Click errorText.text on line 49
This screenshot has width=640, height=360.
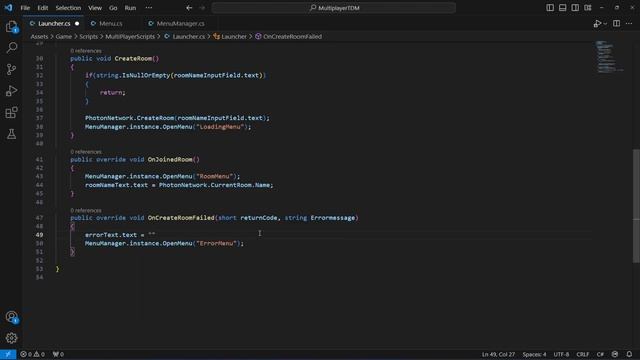[x=111, y=235]
